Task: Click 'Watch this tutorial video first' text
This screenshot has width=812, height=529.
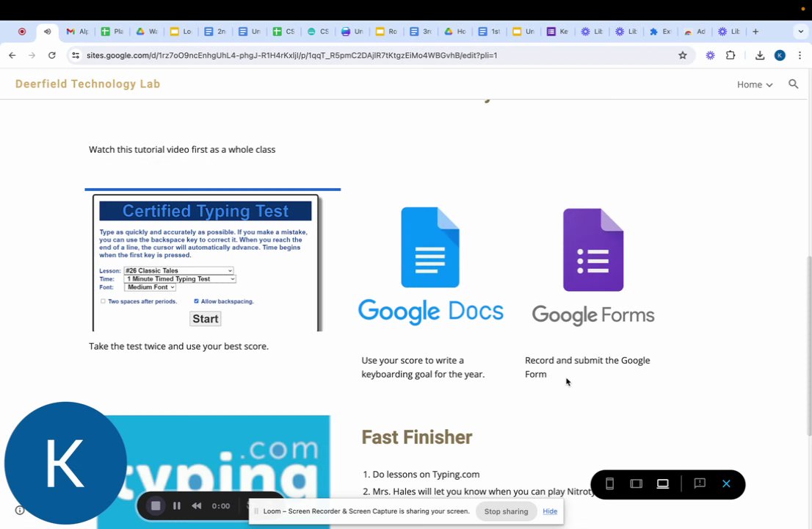Action: click(182, 150)
